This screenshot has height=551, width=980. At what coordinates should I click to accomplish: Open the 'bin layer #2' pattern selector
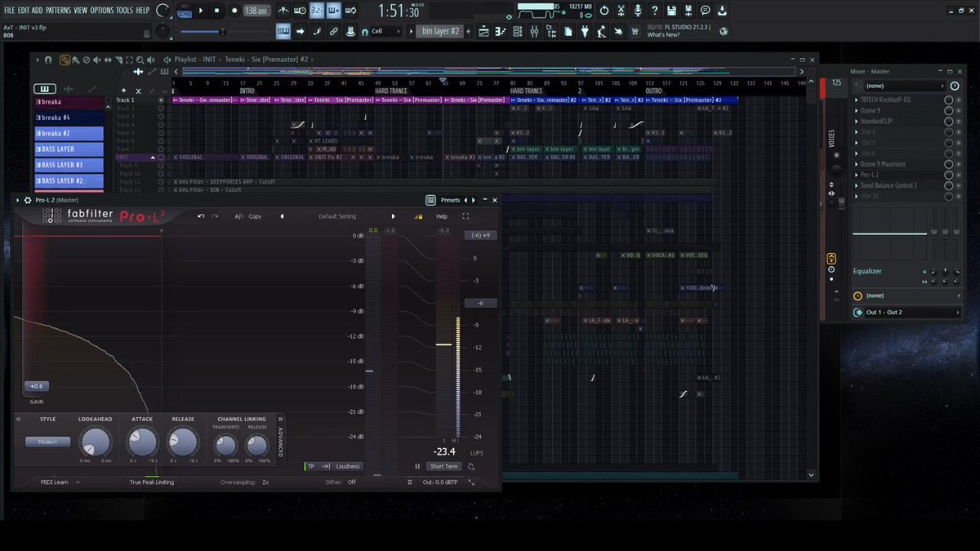441,31
